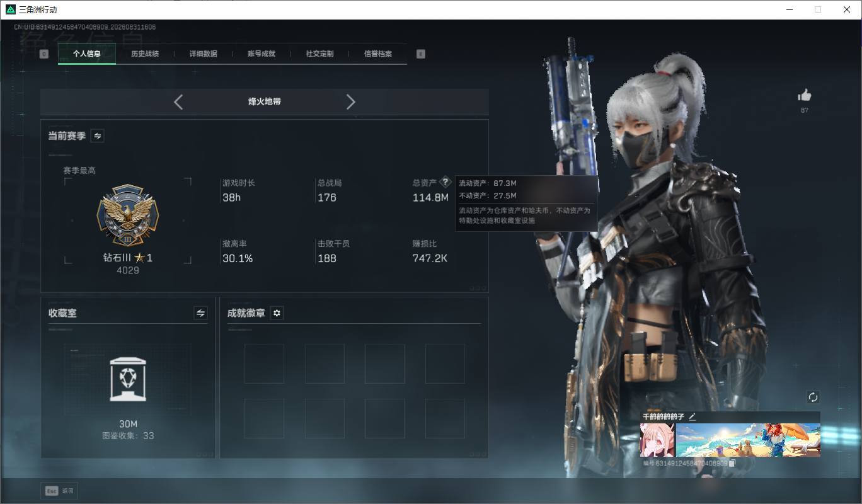Copy the player ID number

732,463
